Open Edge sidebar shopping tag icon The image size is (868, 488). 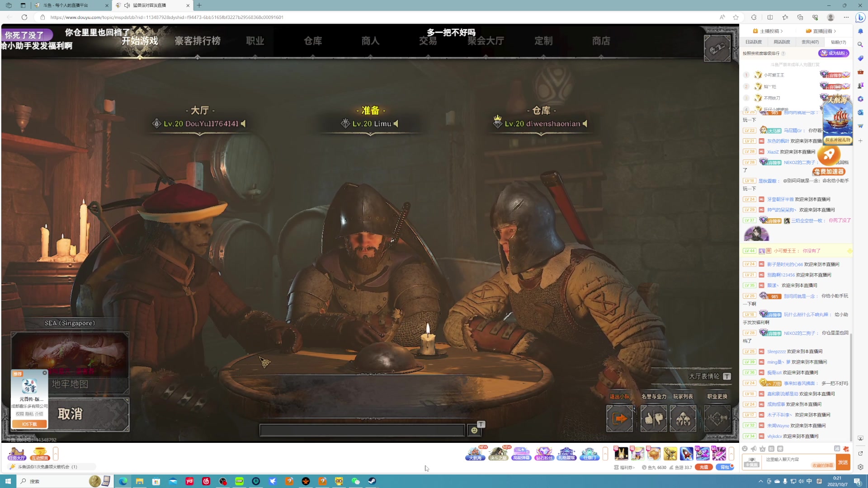[x=860, y=58]
